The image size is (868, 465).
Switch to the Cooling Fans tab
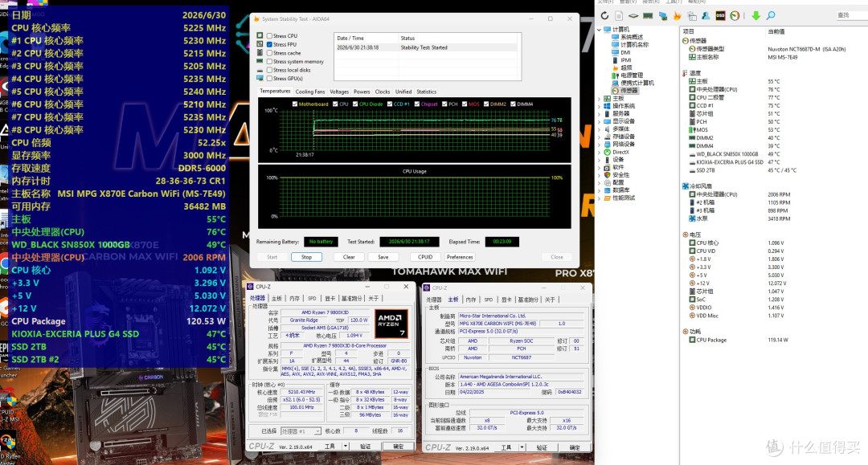[310, 92]
